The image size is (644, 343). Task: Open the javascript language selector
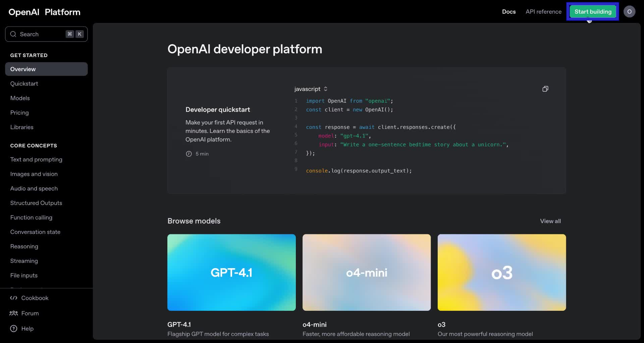coord(310,89)
